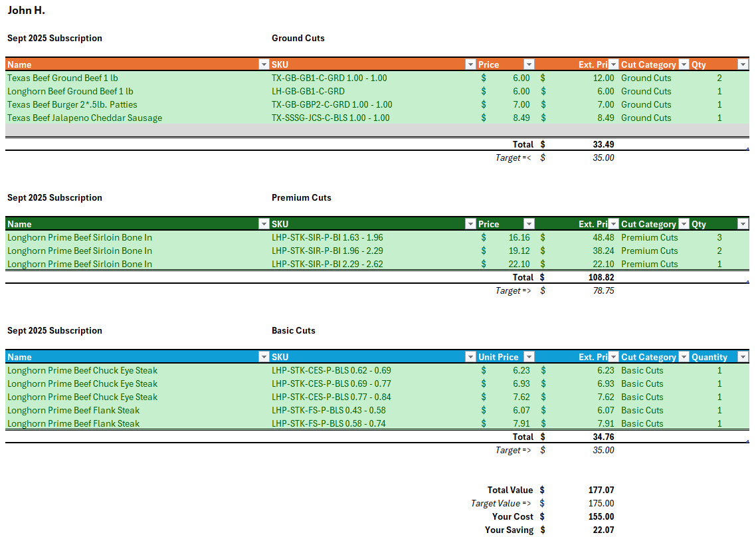The image size is (756, 537).
Task: Open Unit Price filter dropdown in Basic Cuts table
Action: pos(529,357)
